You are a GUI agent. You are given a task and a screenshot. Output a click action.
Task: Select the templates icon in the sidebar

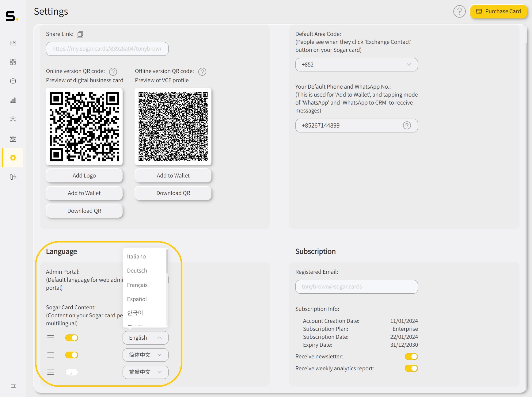[x=13, y=139]
